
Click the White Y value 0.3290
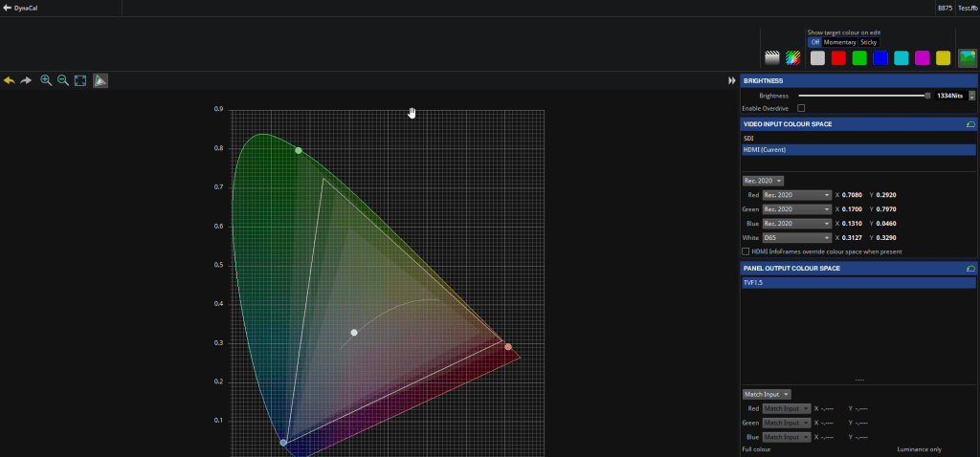886,238
